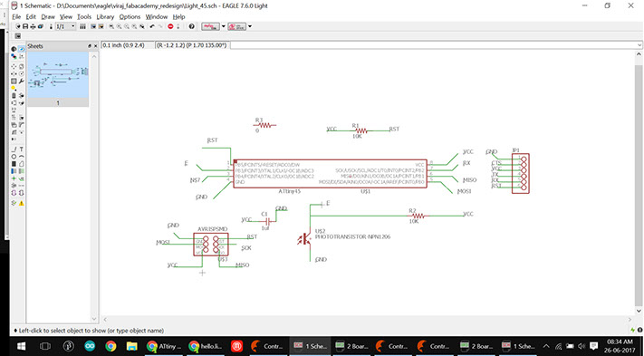This screenshot has width=644, height=356.
Task: Open the Window menu
Action: click(x=157, y=17)
